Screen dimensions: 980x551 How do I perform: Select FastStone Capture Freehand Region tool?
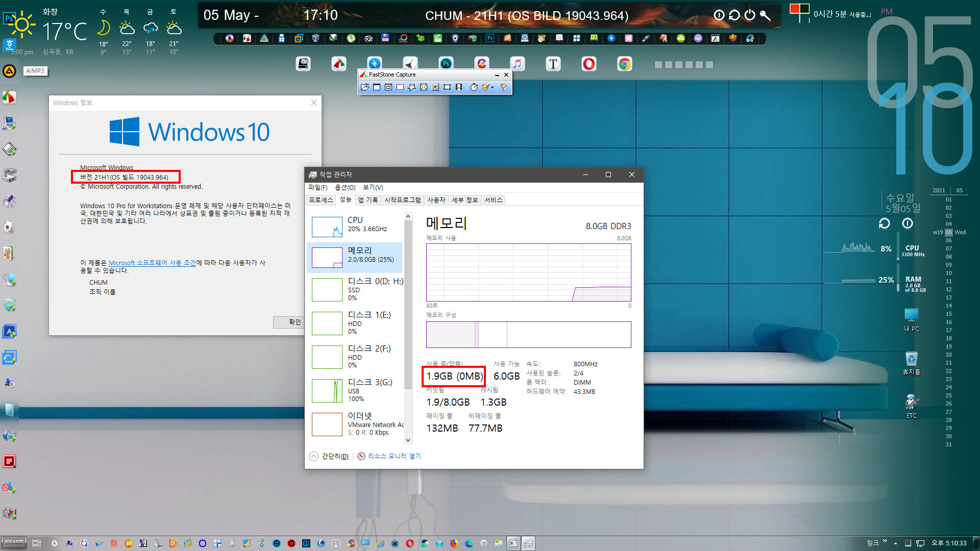412,87
